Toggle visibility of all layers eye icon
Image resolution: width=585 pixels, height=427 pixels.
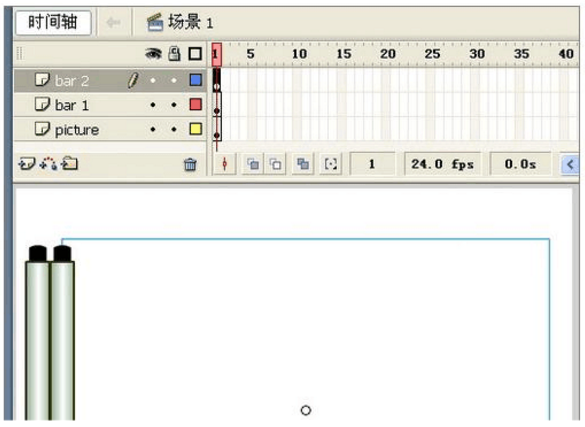[153, 54]
